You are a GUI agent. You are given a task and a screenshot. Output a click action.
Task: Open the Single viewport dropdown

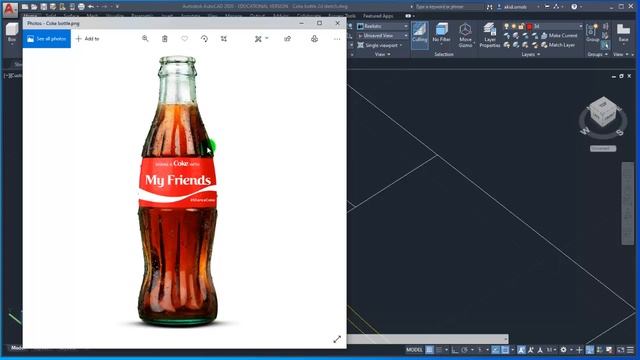380,45
